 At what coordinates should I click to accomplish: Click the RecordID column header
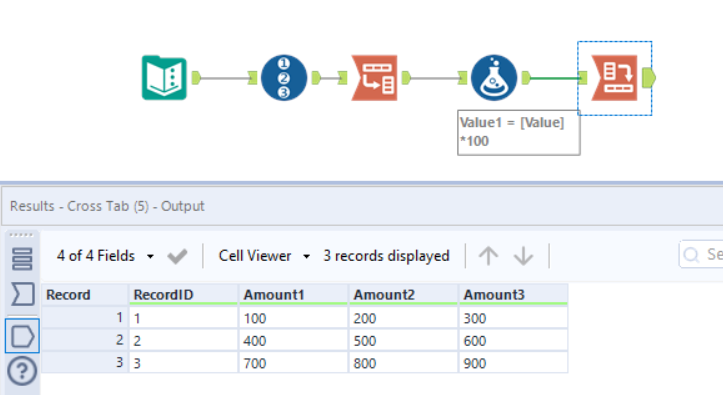[183, 295]
